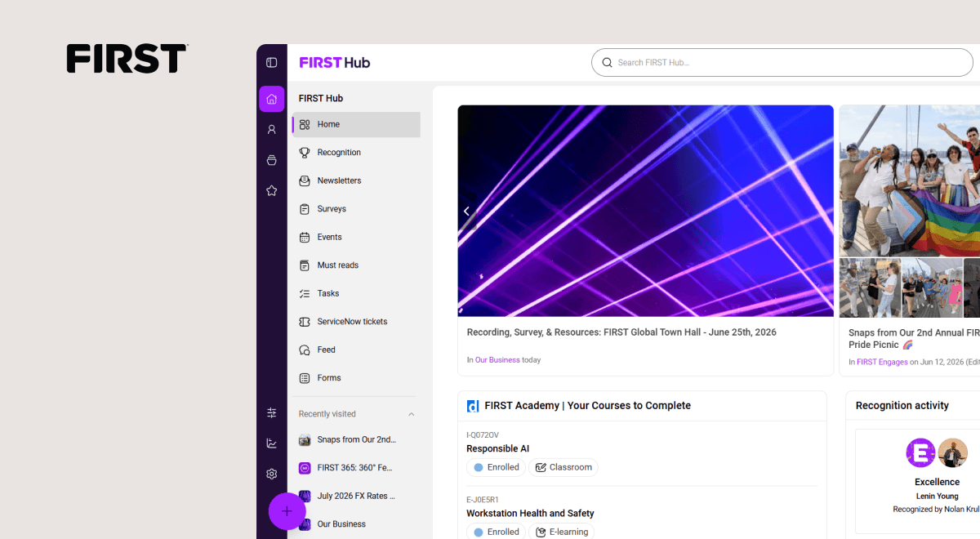Screen dimensions: 980x539
Task: Click the FIRST Academy Docebo icon
Action: point(473,406)
